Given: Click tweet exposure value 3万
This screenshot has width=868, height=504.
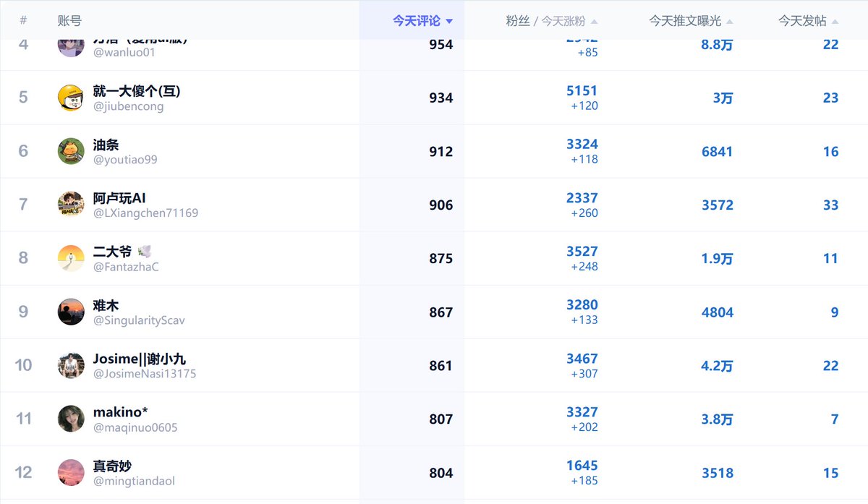Looking at the screenshot, I should click(x=723, y=98).
